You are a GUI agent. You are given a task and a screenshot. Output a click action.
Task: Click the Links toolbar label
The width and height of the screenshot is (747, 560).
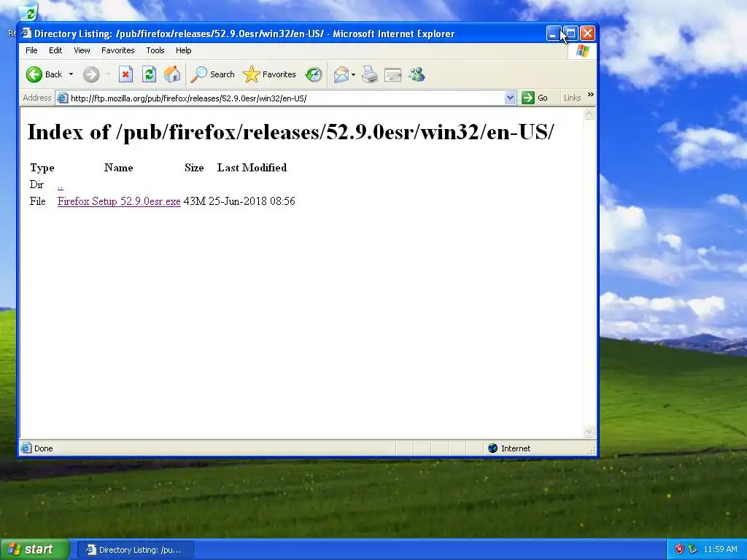pyautogui.click(x=572, y=98)
